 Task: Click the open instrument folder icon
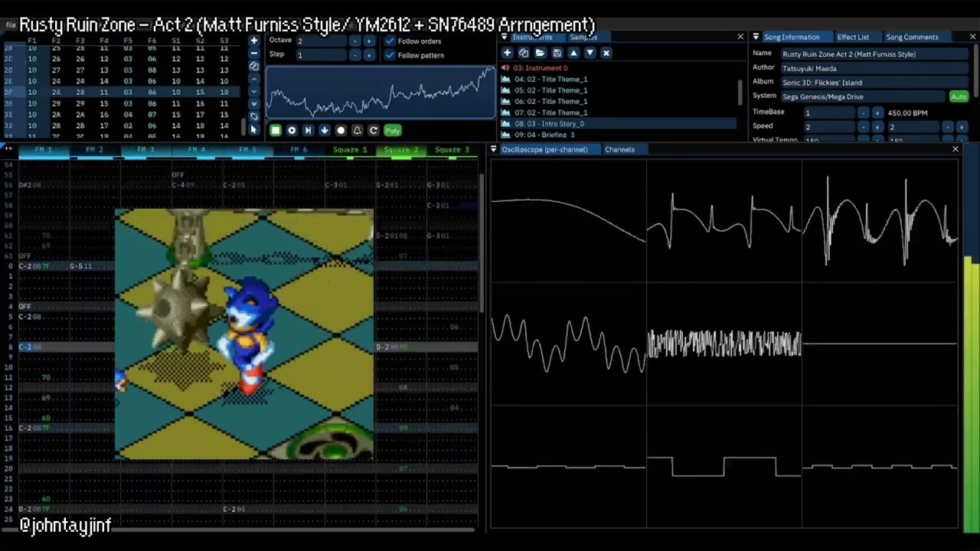point(540,53)
